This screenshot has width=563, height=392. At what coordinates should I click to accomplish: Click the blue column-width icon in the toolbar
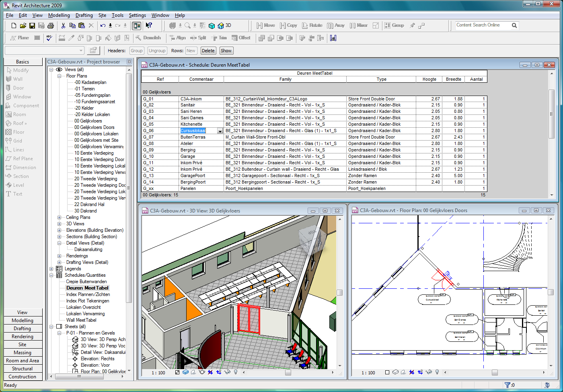[333, 38]
